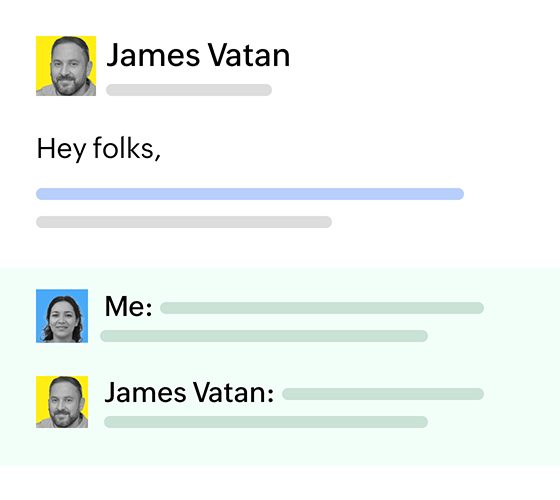Click the word 'folks' in the greeting
This screenshot has height=500, width=560.
tap(123, 148)
